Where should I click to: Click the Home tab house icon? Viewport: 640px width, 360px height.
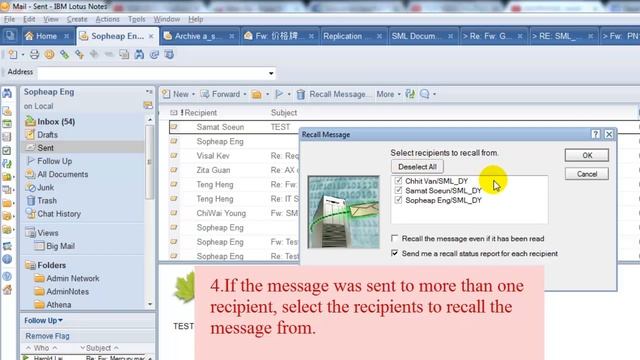click(x=29, y=36)
